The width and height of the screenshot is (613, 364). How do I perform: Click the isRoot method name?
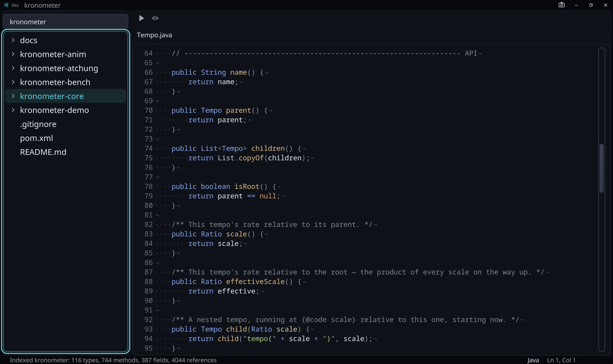tap(247, 186)
